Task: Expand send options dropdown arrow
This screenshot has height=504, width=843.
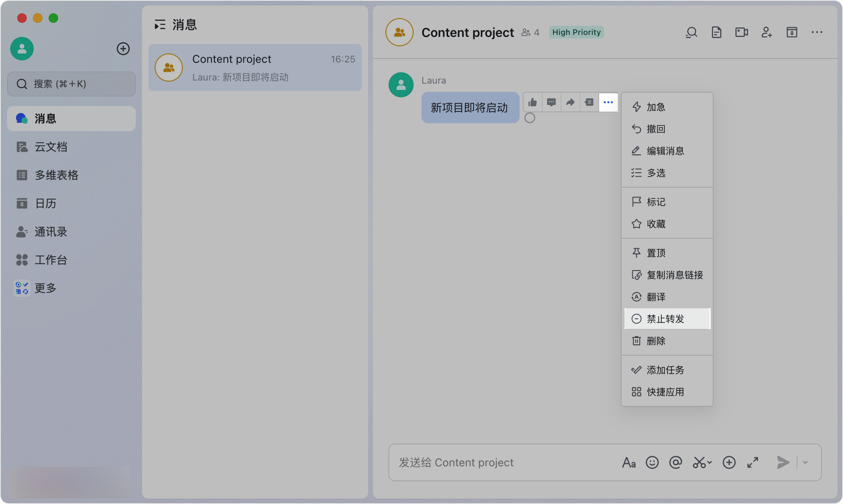Action: pos(805,462)
